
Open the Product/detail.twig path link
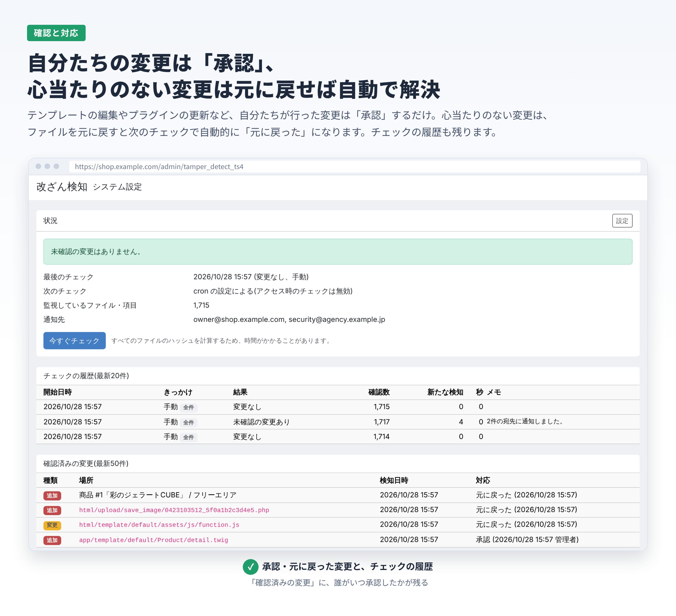[x=154, y=540]
